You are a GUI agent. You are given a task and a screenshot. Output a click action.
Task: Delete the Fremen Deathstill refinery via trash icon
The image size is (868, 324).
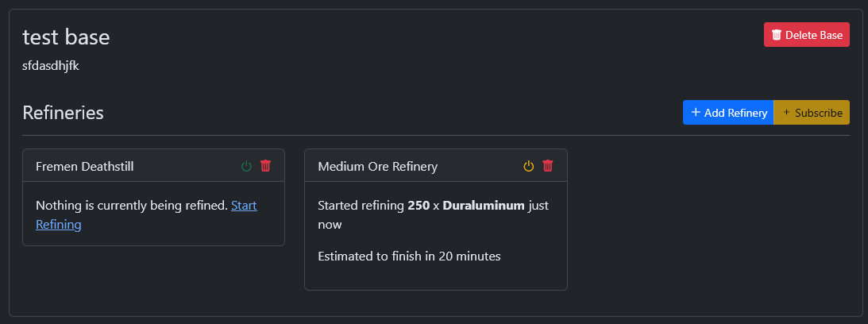[x=266, y=166]
